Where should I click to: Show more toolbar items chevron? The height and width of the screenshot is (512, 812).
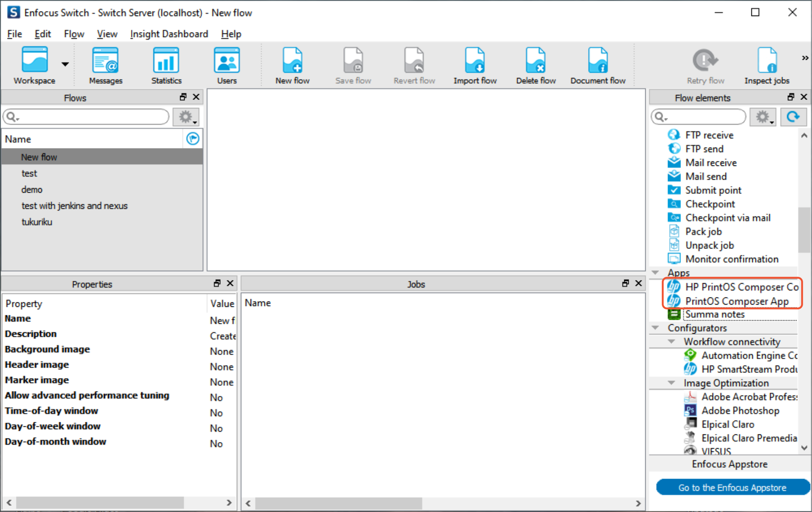tap(805, 58)
